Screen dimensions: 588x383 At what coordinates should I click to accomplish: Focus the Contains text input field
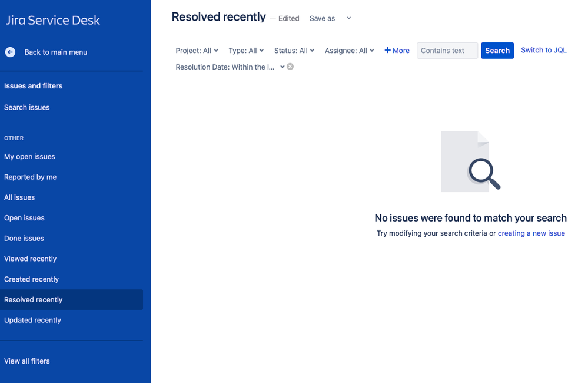point(447,51)
